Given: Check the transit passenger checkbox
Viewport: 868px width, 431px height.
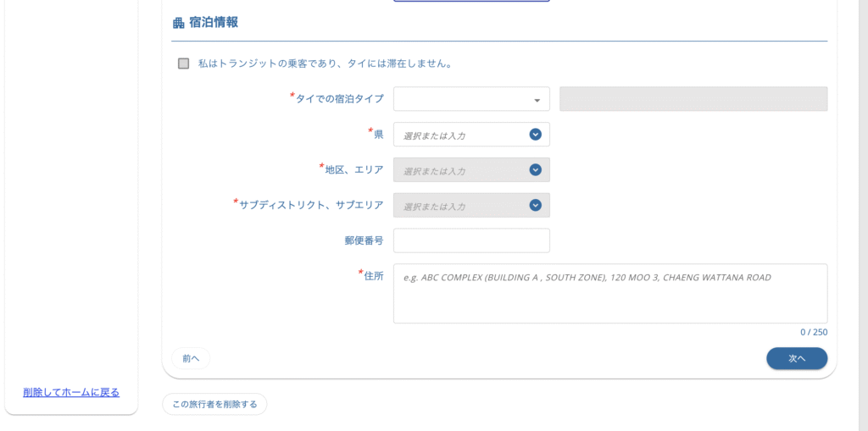Looking at the screenshot, I should pos(183,64).
